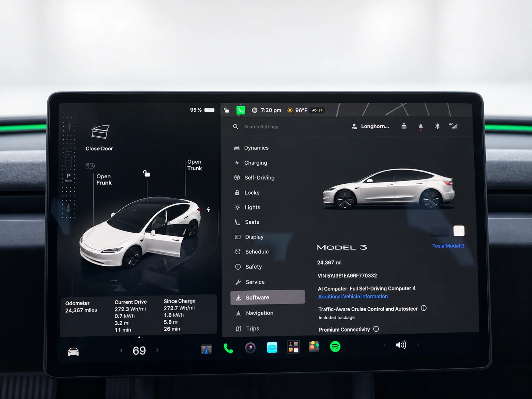Select the white color swatch
The image size is (532, 399).
point(459,231)
